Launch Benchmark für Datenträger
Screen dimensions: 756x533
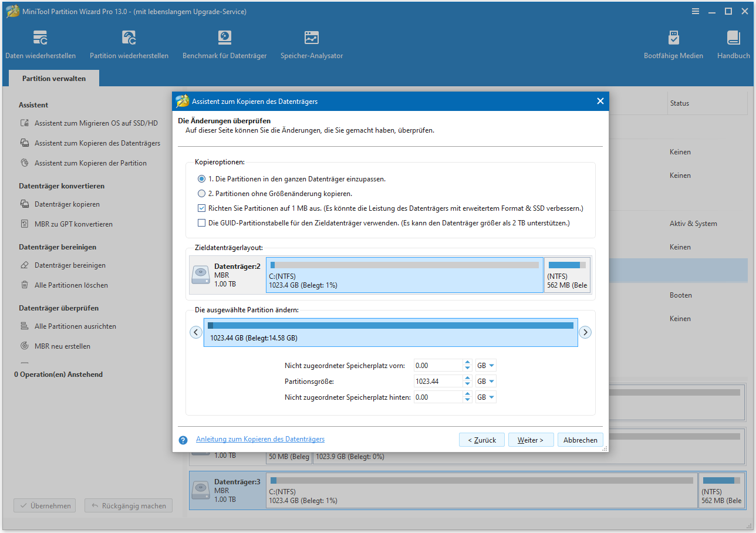pyautogui.click(x=224, y=42)
